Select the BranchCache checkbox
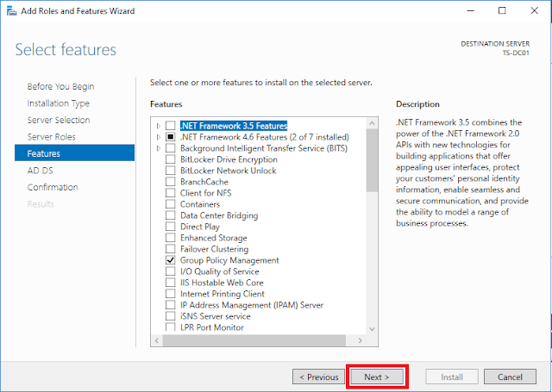Screen dimensions: 552x392 (171, 182)
